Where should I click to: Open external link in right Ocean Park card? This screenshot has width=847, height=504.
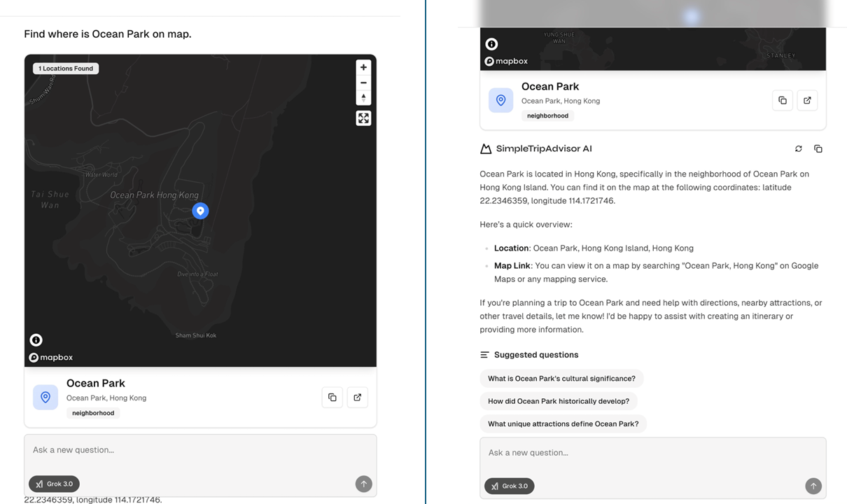[x=807, y=101]
